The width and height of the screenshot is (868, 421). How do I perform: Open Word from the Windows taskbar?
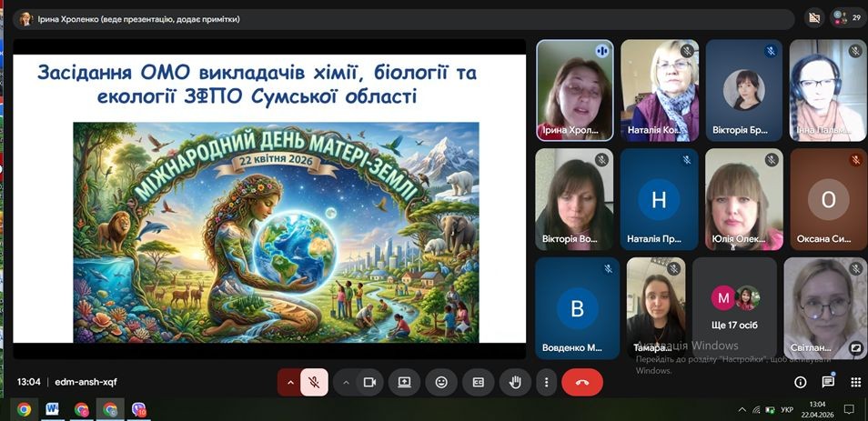[52, 409]
